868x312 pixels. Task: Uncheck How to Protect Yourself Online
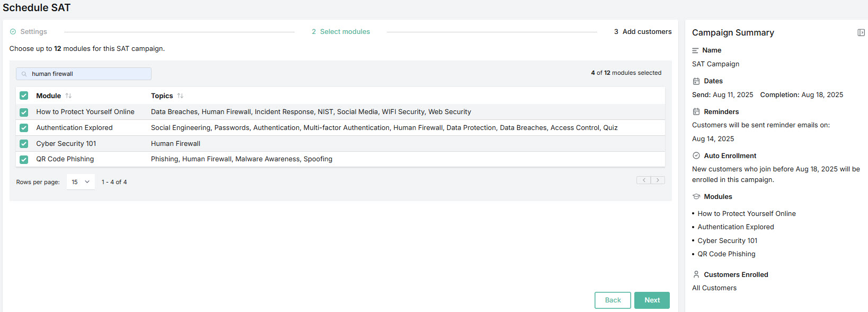pos(24,112)
